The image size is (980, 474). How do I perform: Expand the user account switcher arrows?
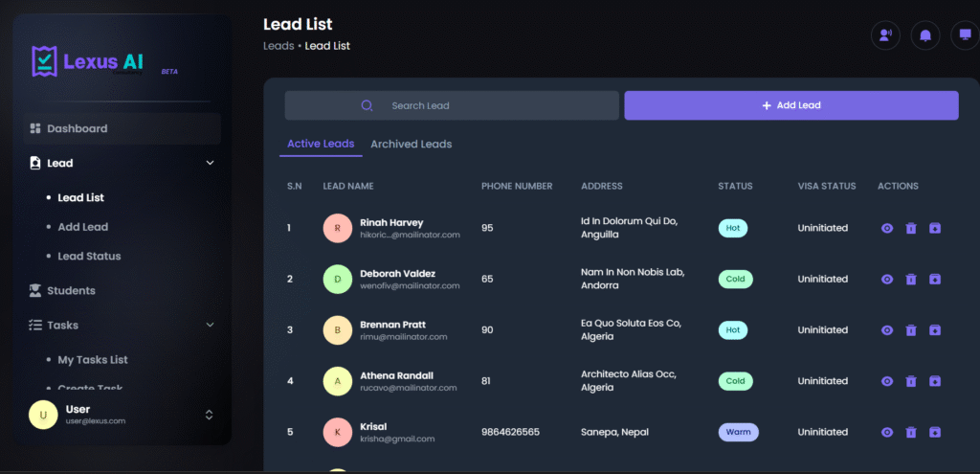coord(210,415)
